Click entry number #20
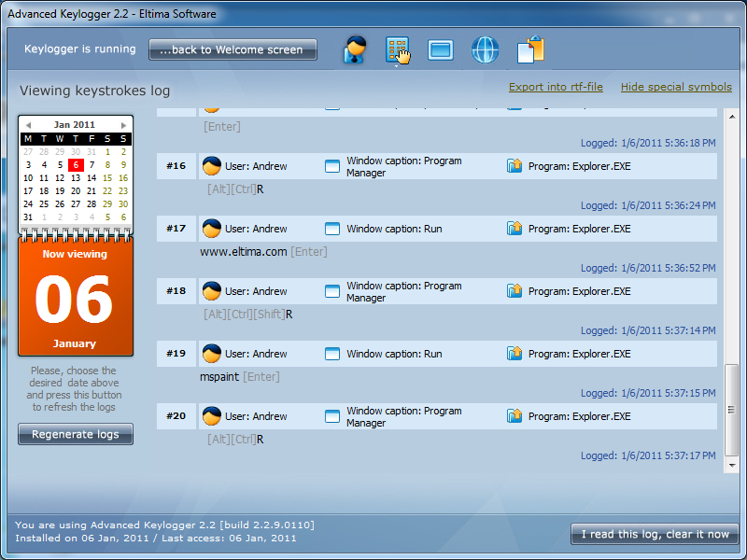The image size is (747, 560). 176,416
